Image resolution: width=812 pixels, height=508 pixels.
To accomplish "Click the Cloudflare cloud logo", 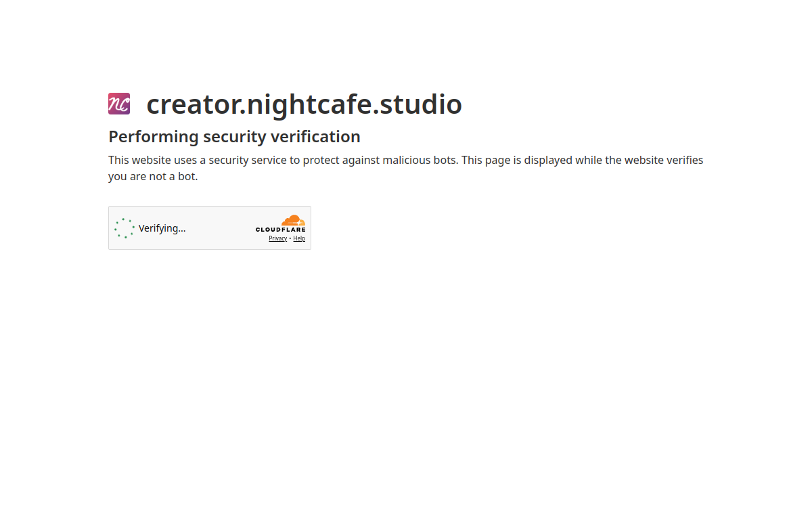I will pyautogui.click(x=281, y=224).
